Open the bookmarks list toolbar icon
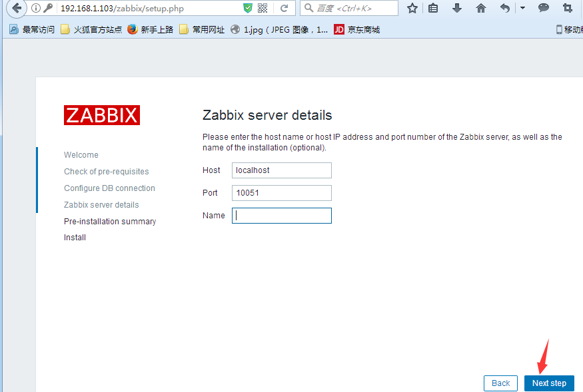Image resolution: width=583 pixels, height=392 pixels. point(434,9)
